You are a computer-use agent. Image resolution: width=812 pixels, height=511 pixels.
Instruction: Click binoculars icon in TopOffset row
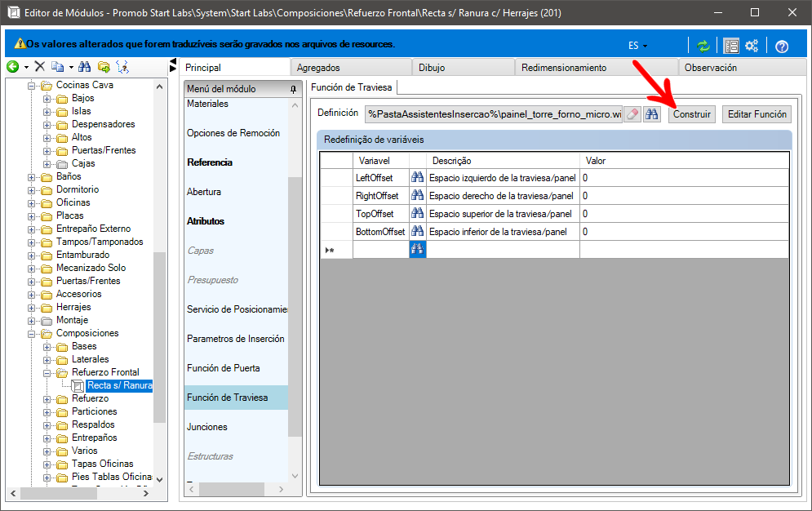[417, 213]
